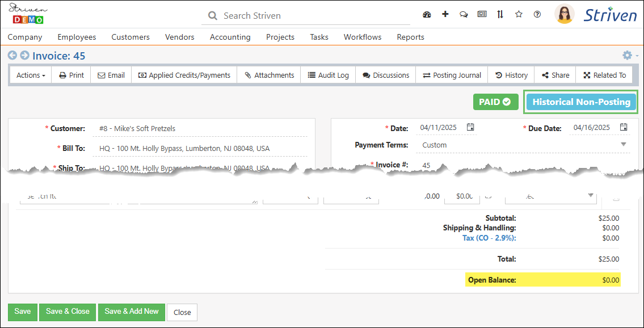View invoice History
The image size is (644, 328).
511,75
